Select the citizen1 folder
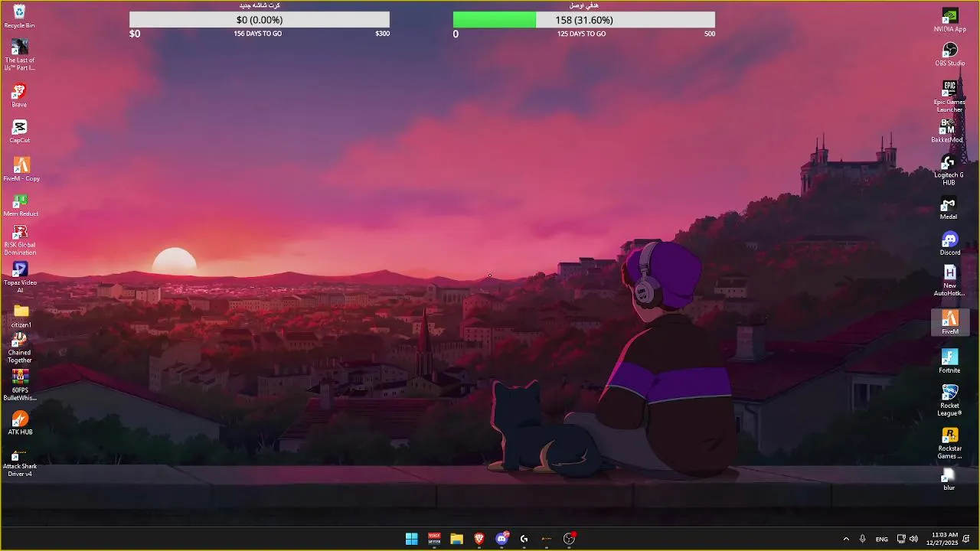Image resolution: width=980 pixels, height=551 pixels. 21,315
